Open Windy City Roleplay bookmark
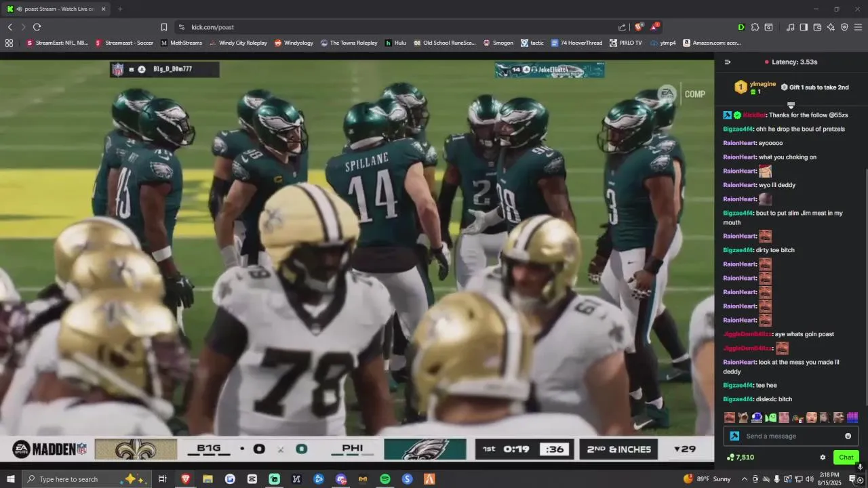Viewport: 868px width, 488px height. pyautogui.click(x=238, y=43)
